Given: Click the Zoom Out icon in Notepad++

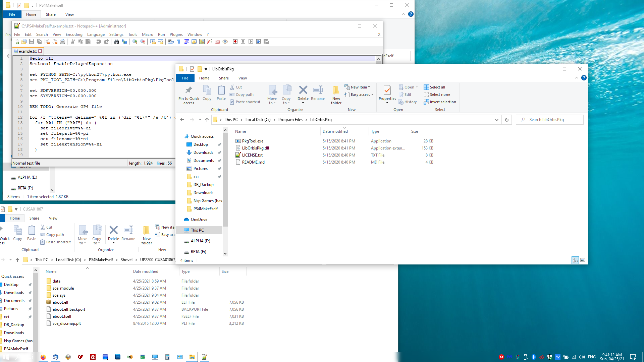Looking at the screenshot, I should 143,42.
